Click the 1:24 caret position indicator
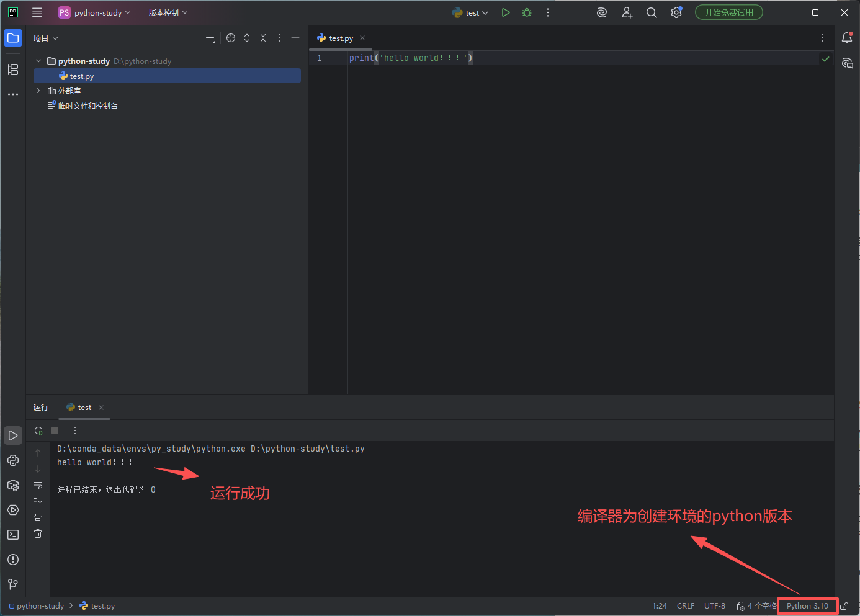860x616 pixels. pyautogui.click(x=660, y=606)
